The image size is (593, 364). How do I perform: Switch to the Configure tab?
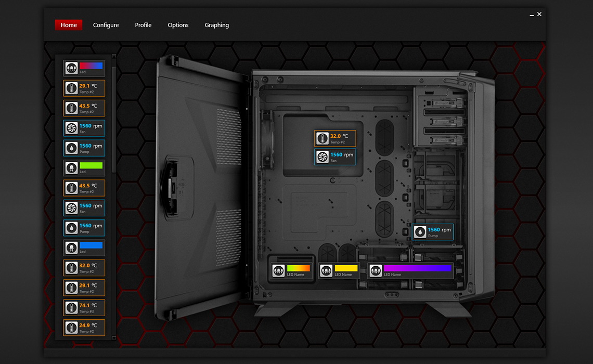(x=106, y=24)
